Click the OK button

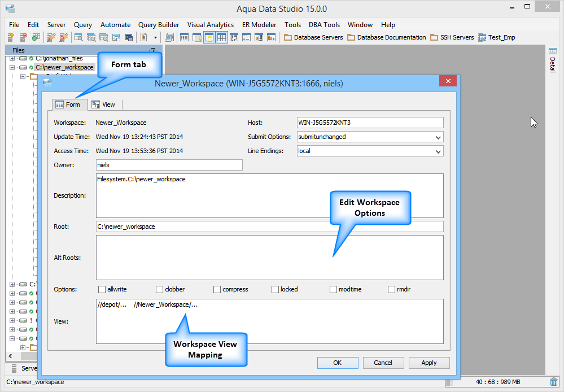[x=337, y=363]
